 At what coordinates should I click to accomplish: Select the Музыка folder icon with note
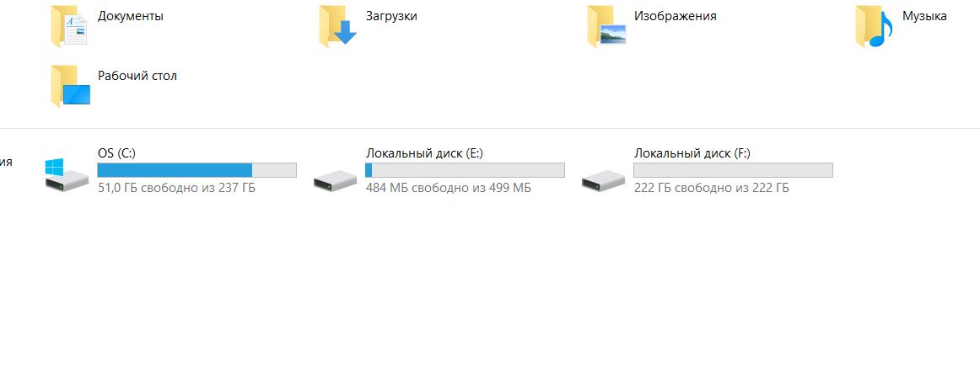tap(874, 25)
